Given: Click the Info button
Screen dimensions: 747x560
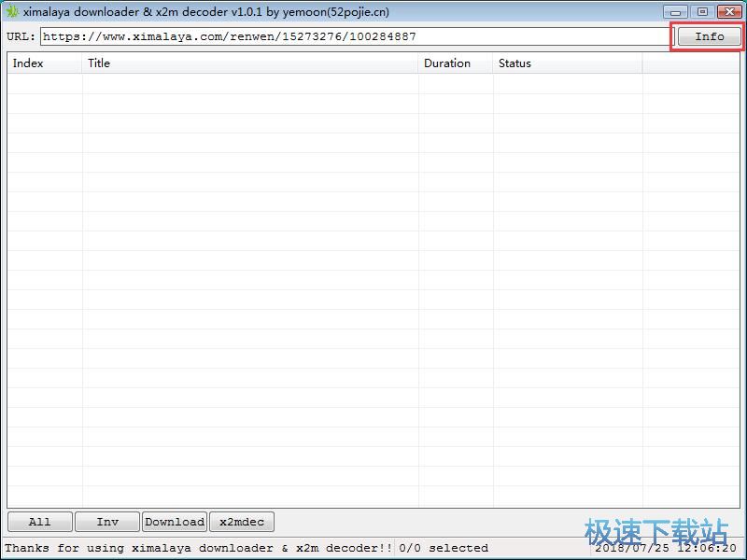Looking at the screenshot, I should 710,36.
